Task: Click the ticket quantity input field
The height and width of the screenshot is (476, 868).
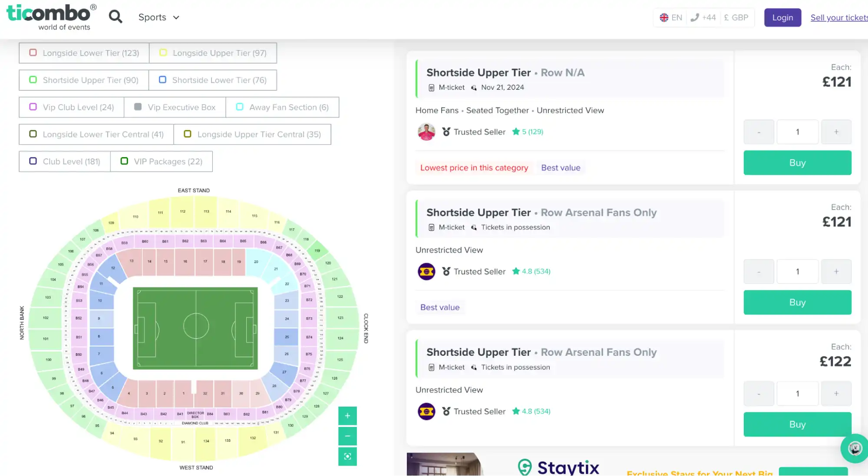Action: [797, 131]
